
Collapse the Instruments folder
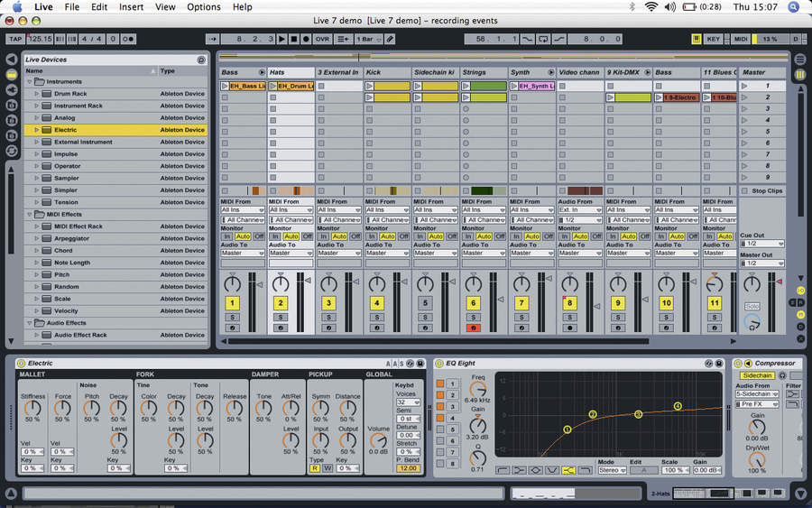30,82
